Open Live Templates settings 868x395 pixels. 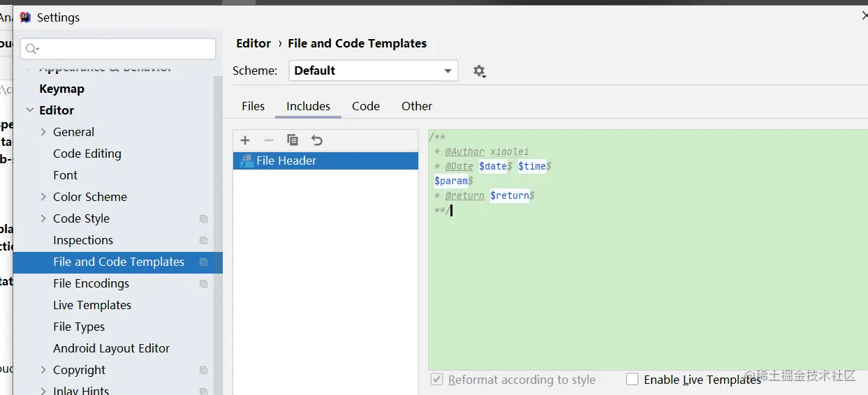pyautogui.click(x=92, y=305)
